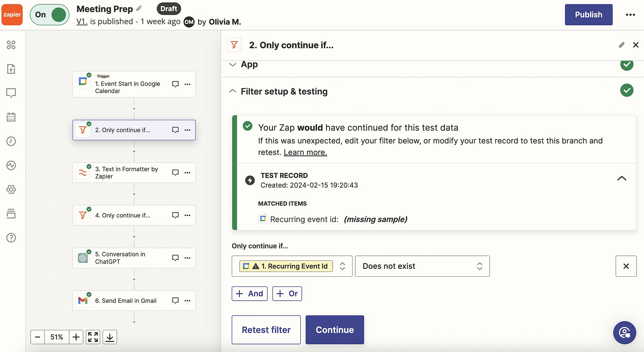The image size is (644, 352).
Task: Zoom in the canvas with plus button
Action: (76, 337)
